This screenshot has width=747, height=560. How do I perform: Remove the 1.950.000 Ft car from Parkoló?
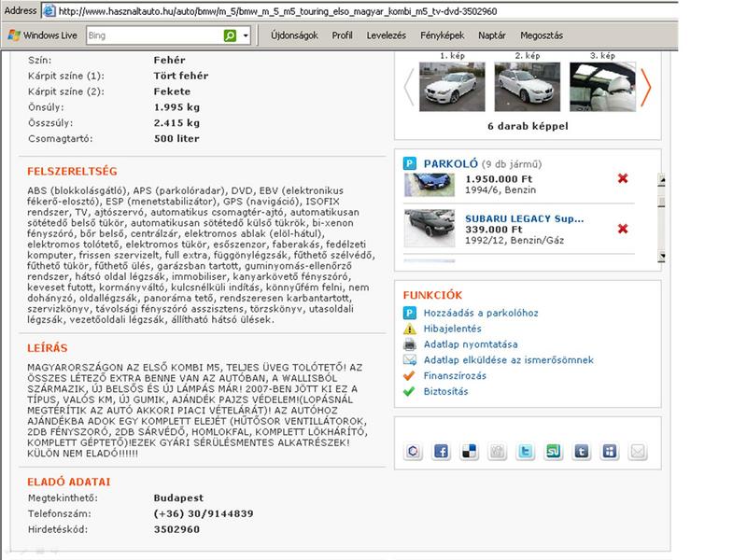coord(623,178)
